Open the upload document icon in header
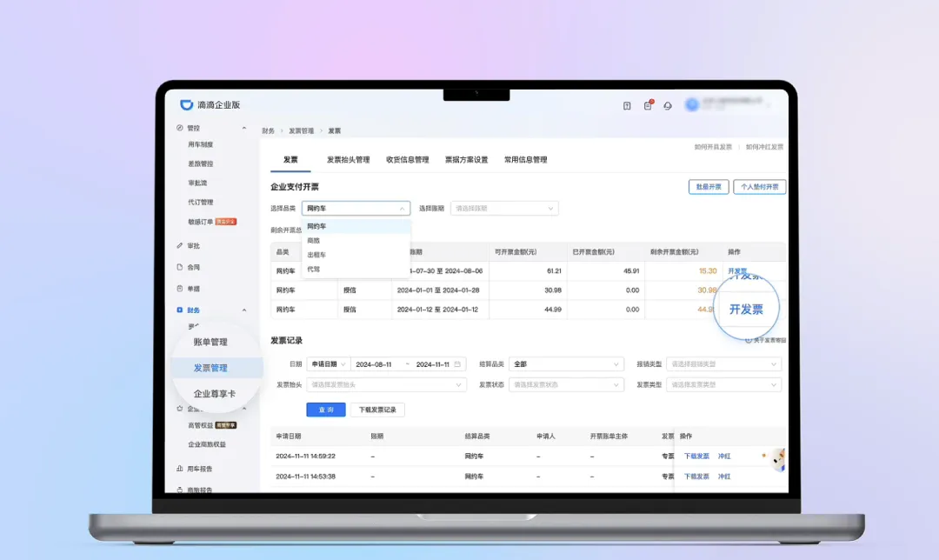939x560 pixels. 626,106
